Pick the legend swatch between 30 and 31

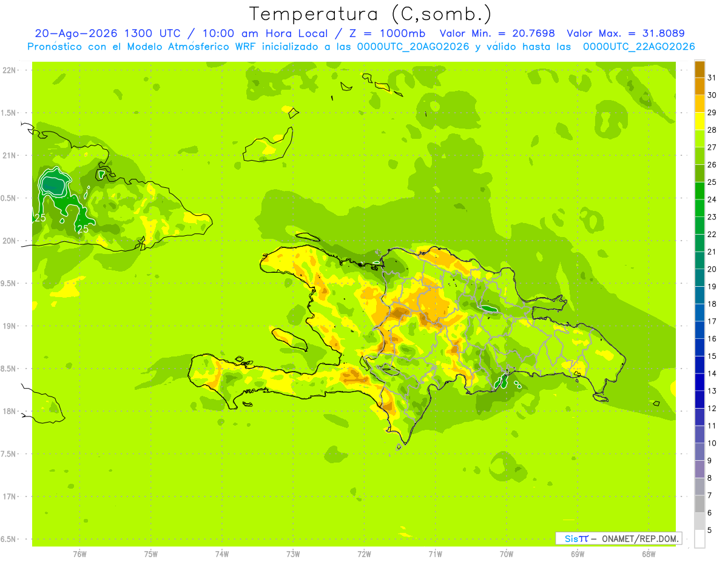coord(699,87)
